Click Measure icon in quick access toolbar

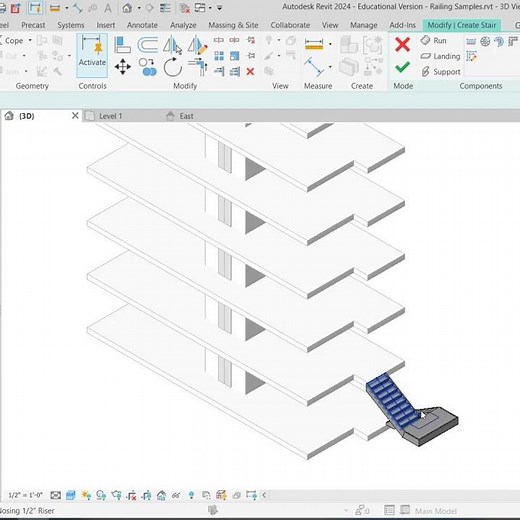[x=55, y=8]
